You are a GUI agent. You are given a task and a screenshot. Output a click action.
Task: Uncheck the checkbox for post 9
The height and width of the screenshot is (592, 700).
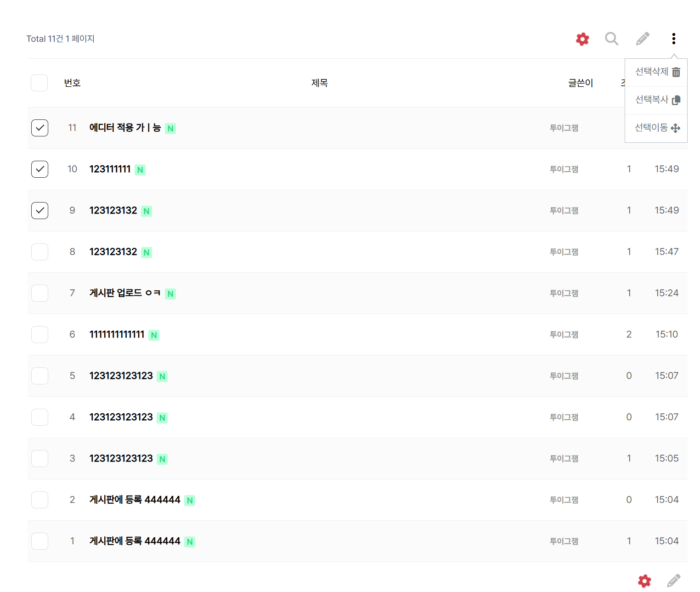(40, 210)
